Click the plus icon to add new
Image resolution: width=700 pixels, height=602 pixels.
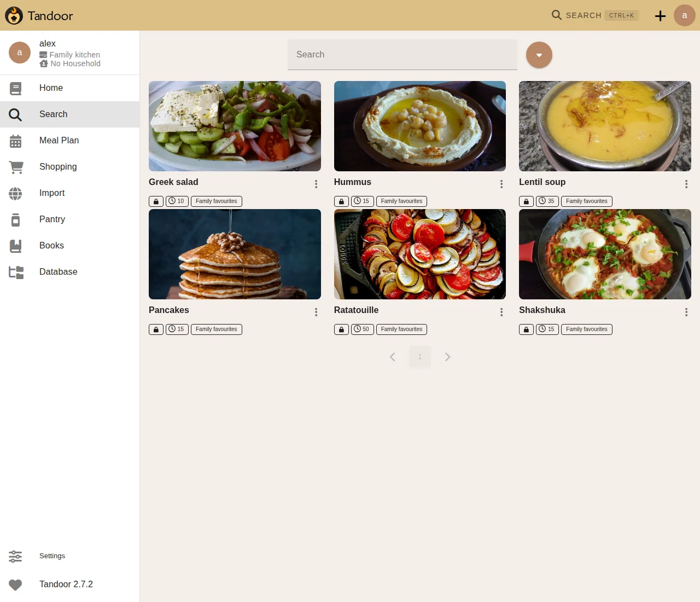pyautogui.click(x=661, y=16)
